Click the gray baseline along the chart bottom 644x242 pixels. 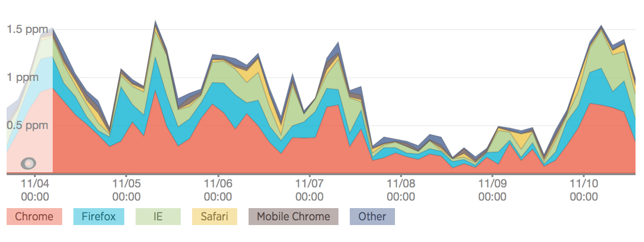330,174
